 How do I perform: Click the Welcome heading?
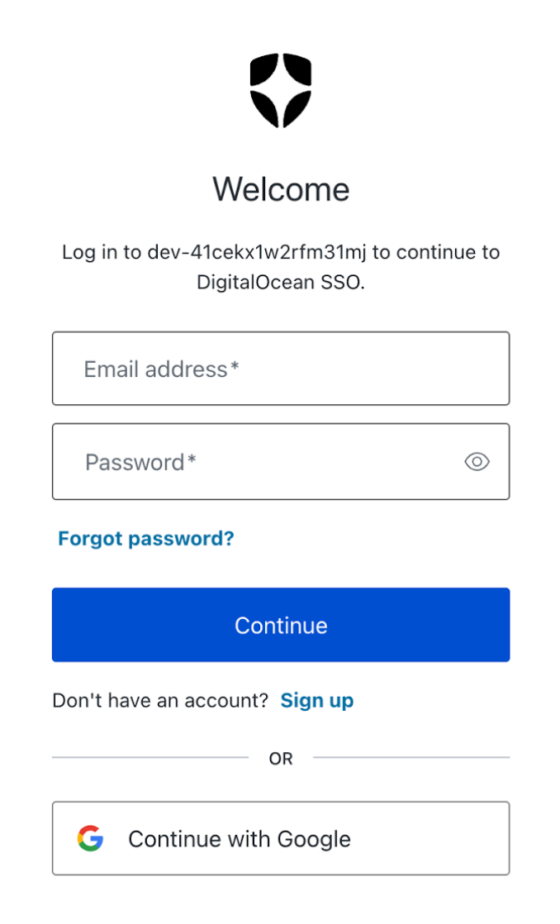coord(280,188)
